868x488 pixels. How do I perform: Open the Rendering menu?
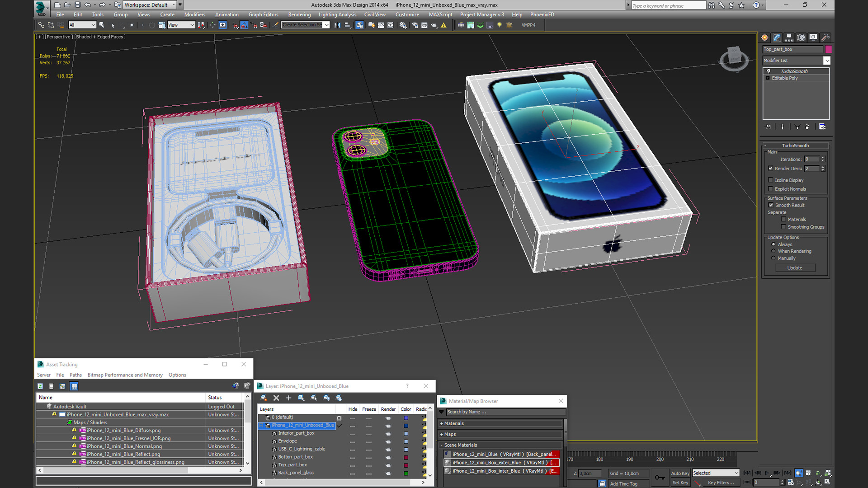(x=299, y=14)
